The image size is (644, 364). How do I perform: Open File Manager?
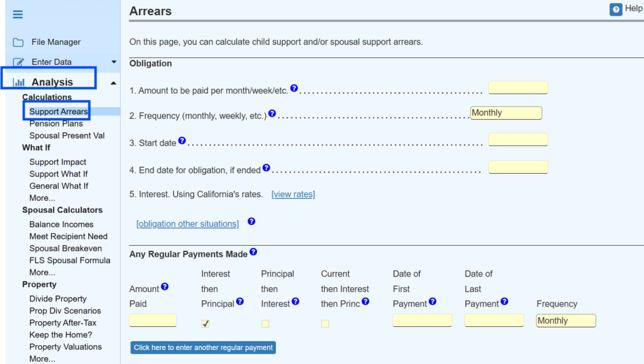tap(56, 42)
